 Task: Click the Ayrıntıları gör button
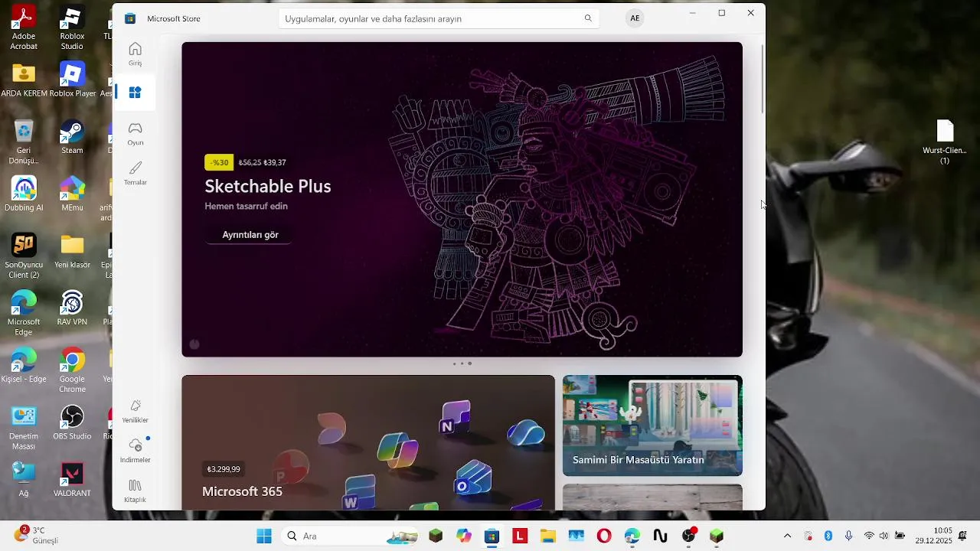[250, 235]
